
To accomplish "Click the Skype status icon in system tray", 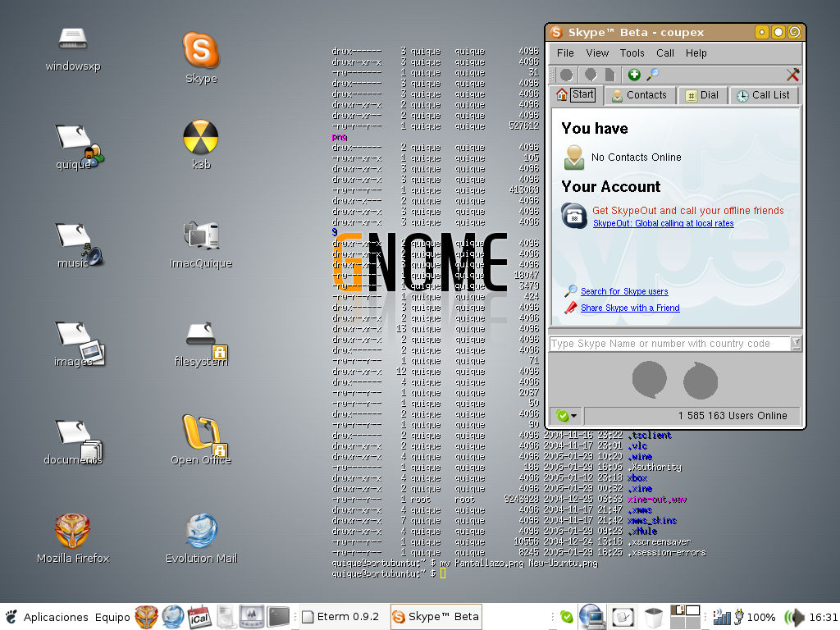I will point(567,616).
